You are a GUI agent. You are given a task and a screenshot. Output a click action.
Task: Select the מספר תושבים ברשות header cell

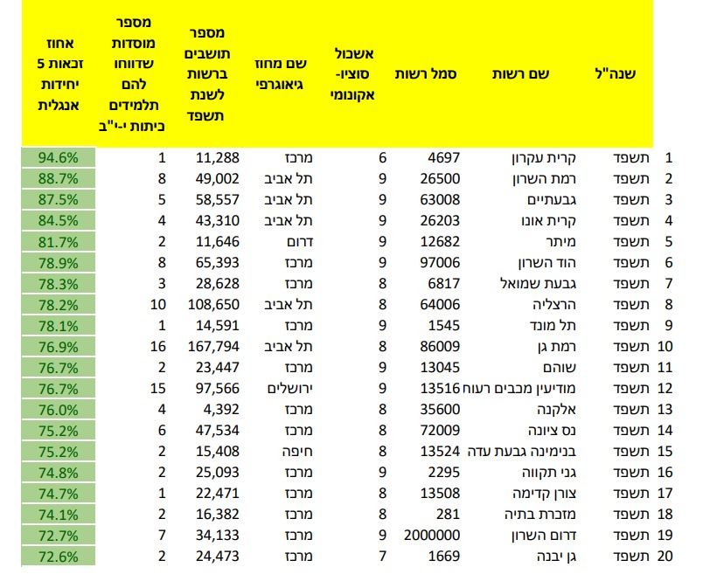pos(207,75)
